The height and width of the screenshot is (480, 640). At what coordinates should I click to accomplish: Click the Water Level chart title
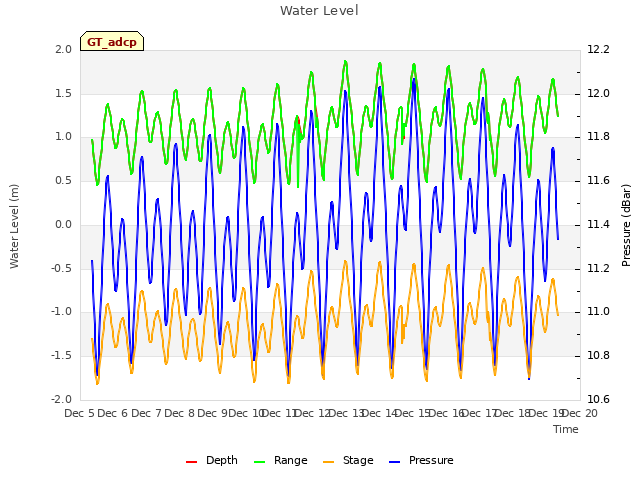click(x=319, y=11)
